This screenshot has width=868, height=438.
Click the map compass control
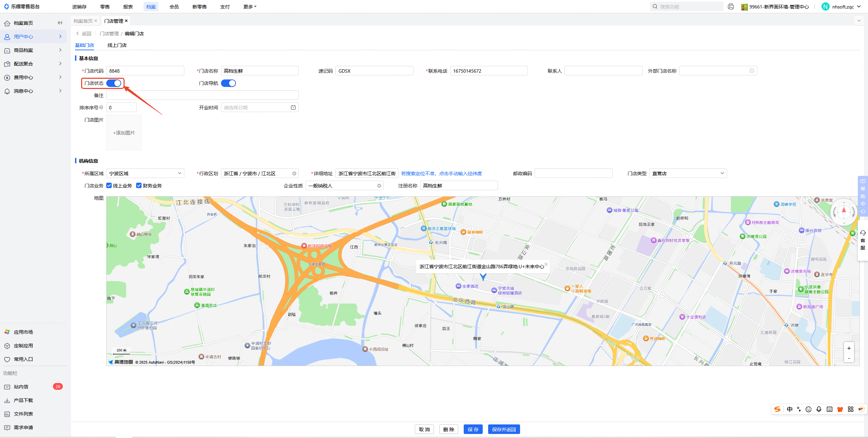click(844, 212)
